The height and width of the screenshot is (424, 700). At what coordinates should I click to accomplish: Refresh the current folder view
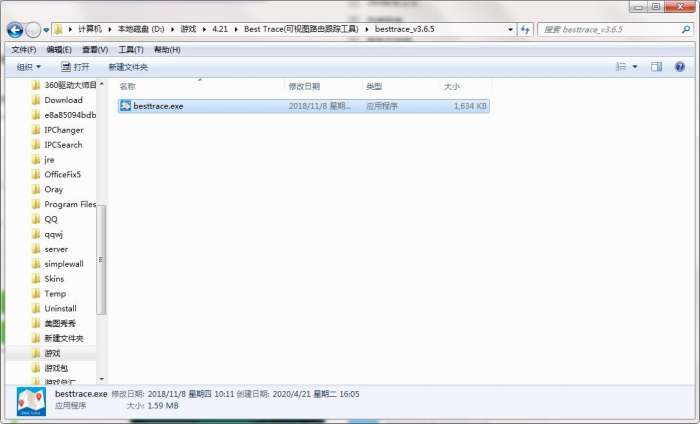tap(525, 29)
